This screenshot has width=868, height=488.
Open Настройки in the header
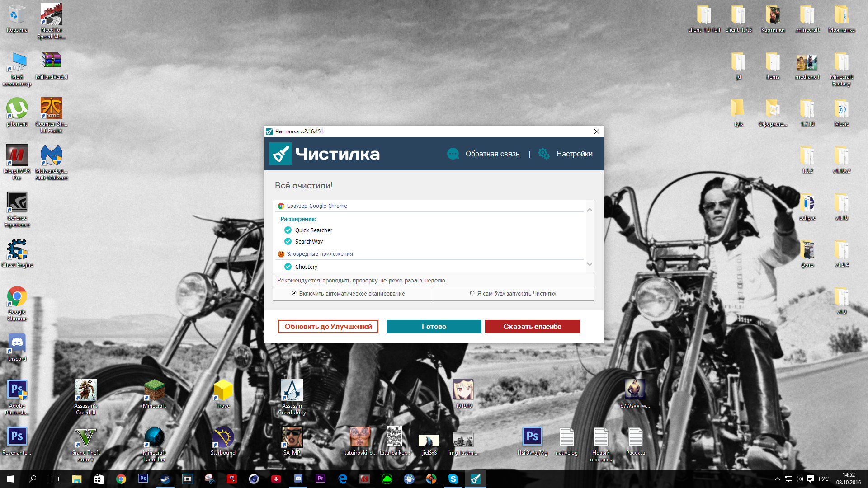point(574,154)
